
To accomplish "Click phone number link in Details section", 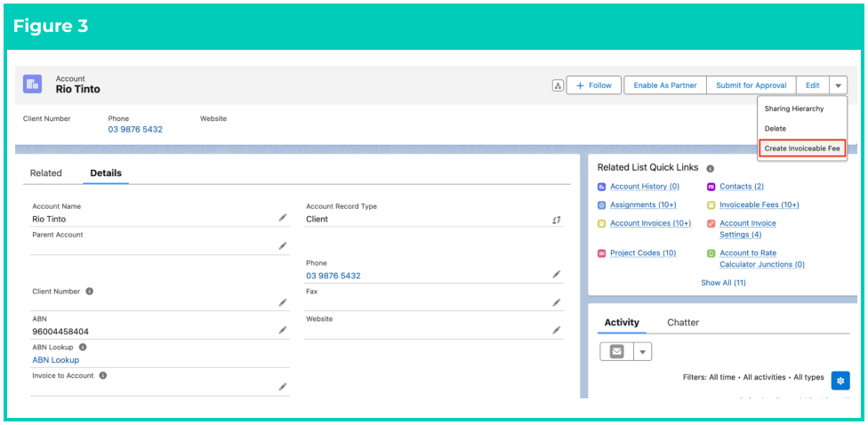I will tap(334, 276).
